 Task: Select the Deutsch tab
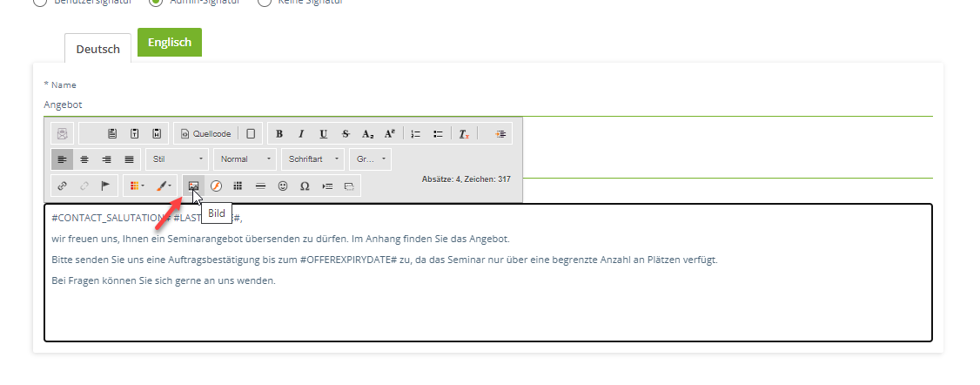98,49
